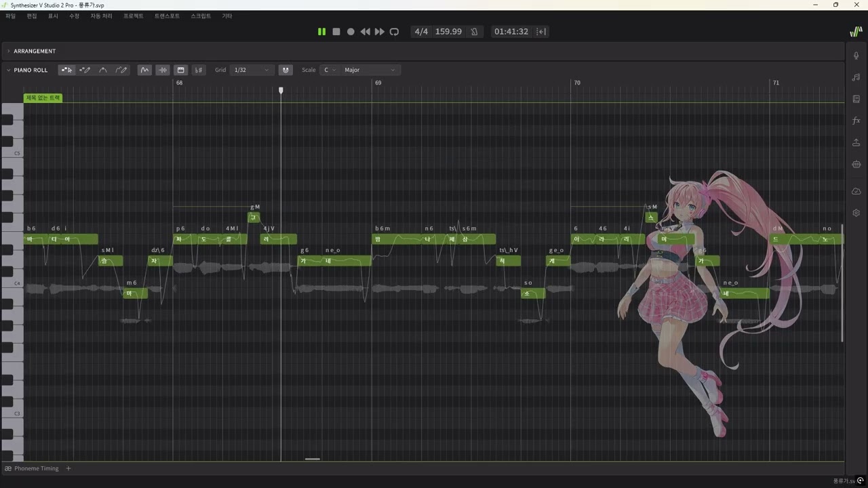Select the 4/4 time signature field
868x488 pixels.
(421, 32)
